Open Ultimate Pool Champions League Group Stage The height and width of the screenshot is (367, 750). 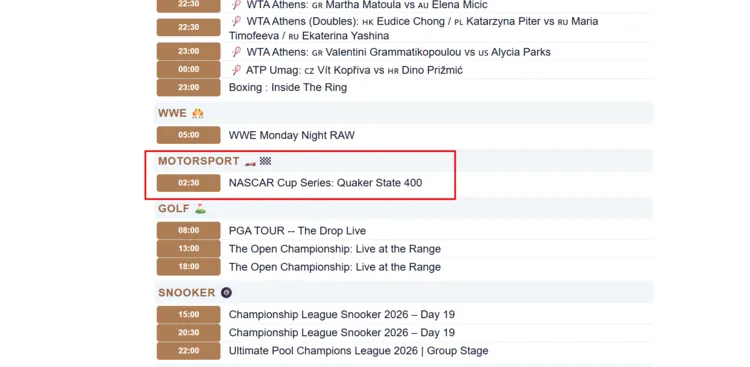pos(358,351)
